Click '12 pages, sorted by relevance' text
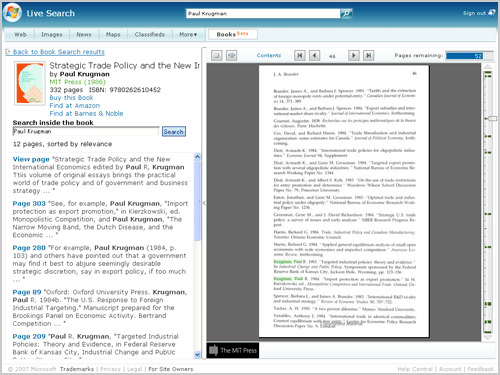Screen dimensions: 500x375 pos(62,144)
